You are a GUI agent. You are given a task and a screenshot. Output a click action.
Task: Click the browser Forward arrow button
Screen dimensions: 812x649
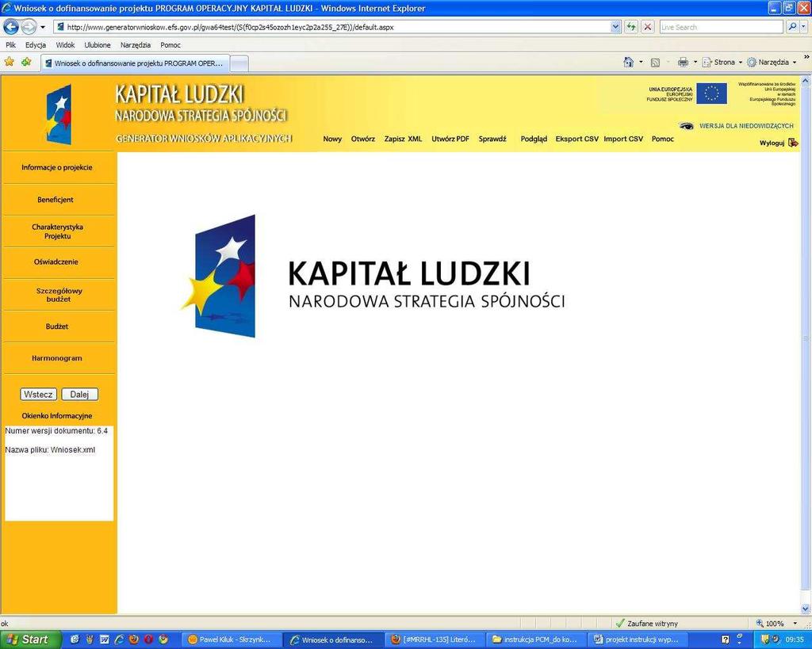pyautogui.click(x=29, y=26)
